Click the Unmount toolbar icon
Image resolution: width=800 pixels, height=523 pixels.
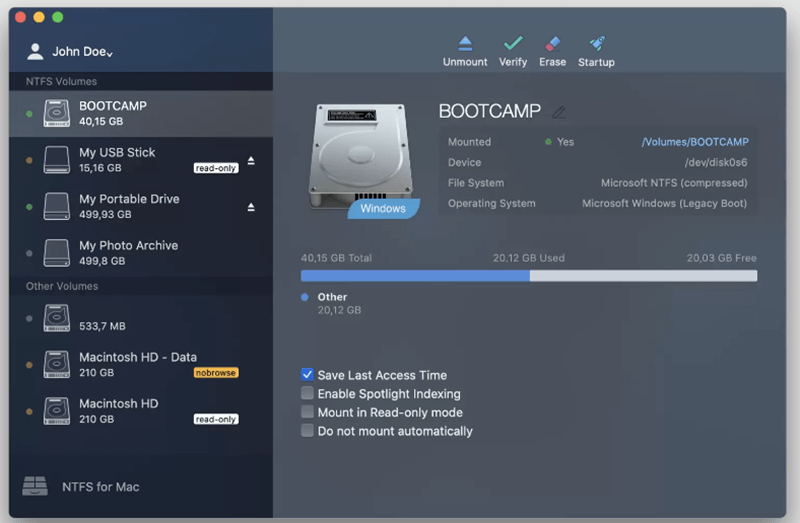[x=465, y=44]
